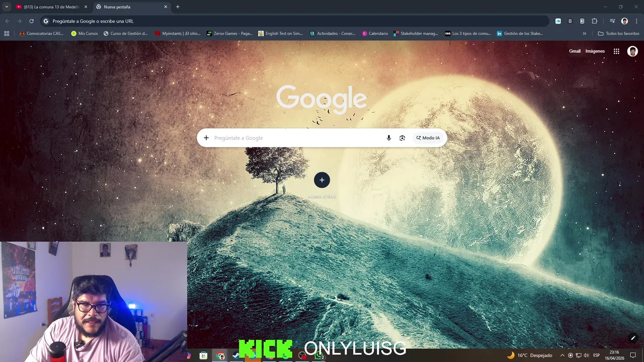Open Actividades - Conec bookmark

[333, 34]
